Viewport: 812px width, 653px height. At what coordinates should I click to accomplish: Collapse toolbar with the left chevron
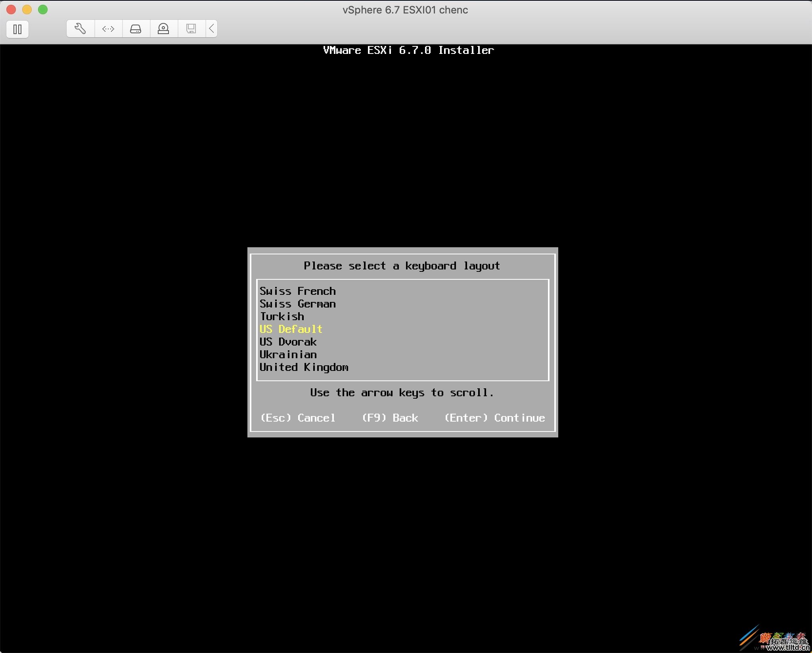[211, 29]
